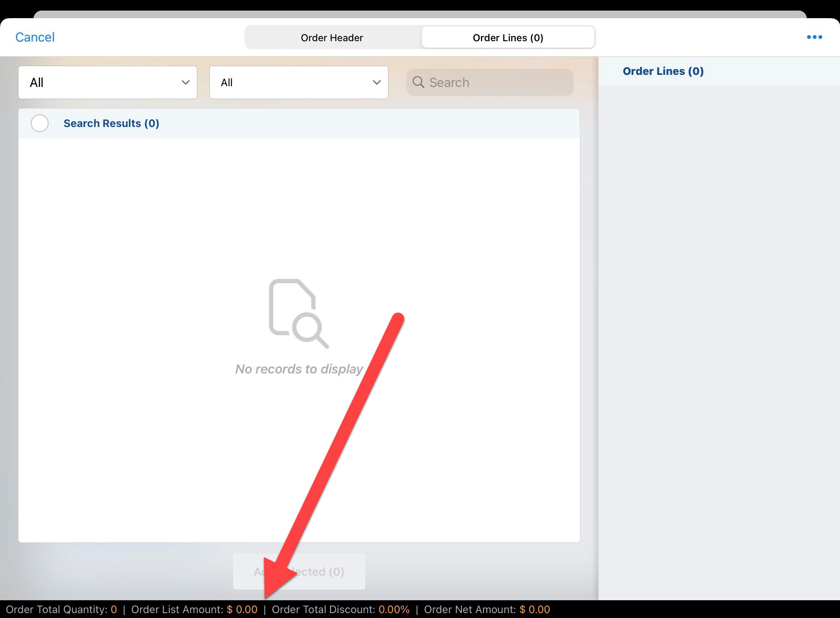Click the Order Lines (0) panel header
This screenshot has width=840, height=618.
[x=663, y=71]
